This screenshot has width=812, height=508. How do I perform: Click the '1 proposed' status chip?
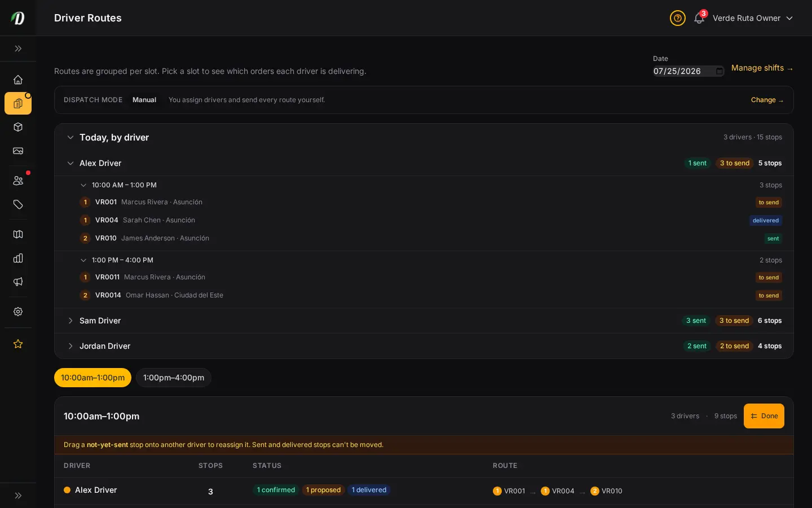[323, 490]
